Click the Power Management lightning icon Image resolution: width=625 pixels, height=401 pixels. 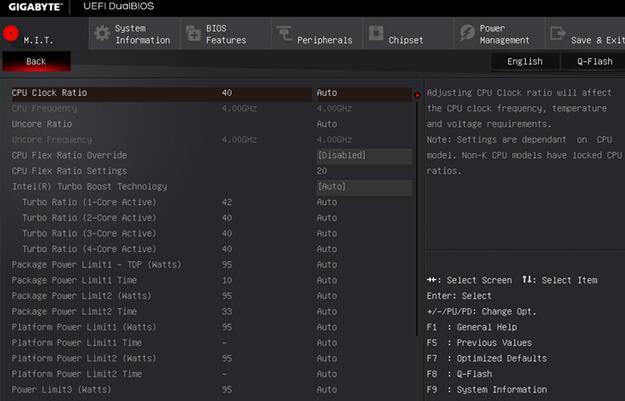(467, 33)
